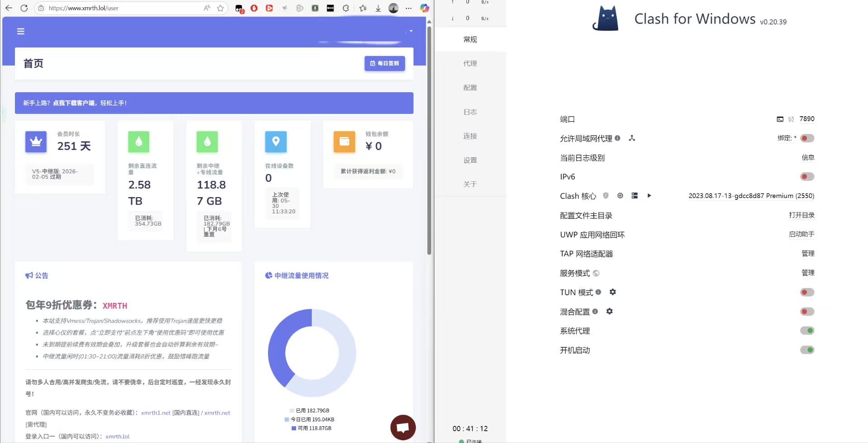Open the xmrth1.net link
Viewport: 868px width, 443px height.
click(156, 413)
